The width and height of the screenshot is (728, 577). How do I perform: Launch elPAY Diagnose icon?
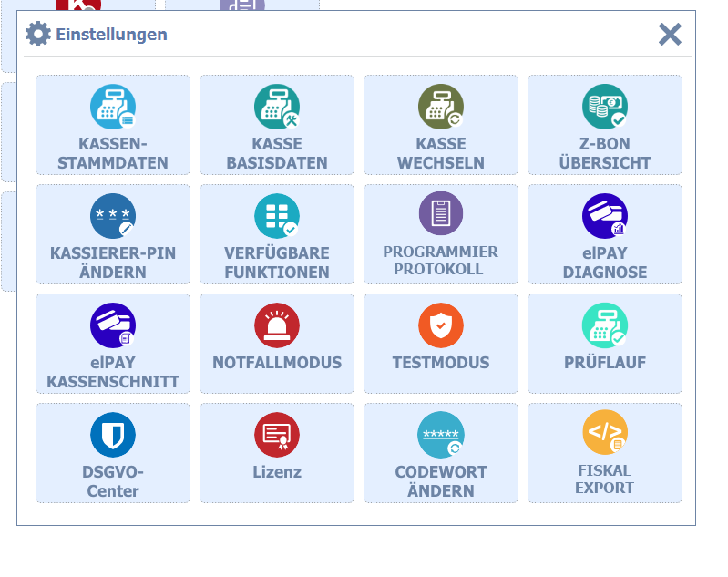(605, 216)
